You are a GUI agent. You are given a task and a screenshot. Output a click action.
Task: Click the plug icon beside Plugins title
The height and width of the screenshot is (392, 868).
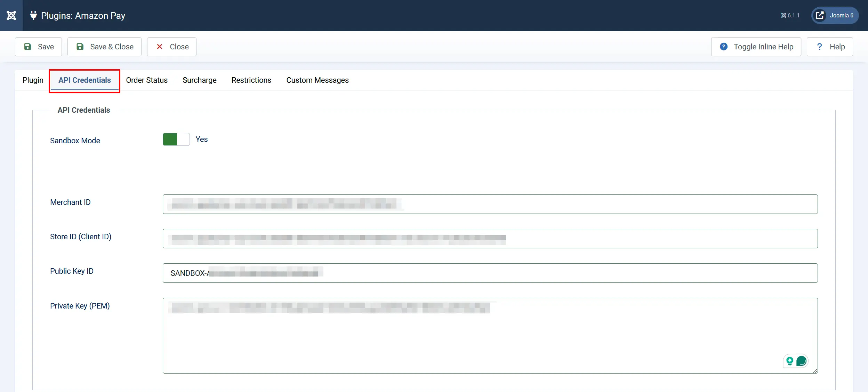pyautogui.click(x=33, y=15)
